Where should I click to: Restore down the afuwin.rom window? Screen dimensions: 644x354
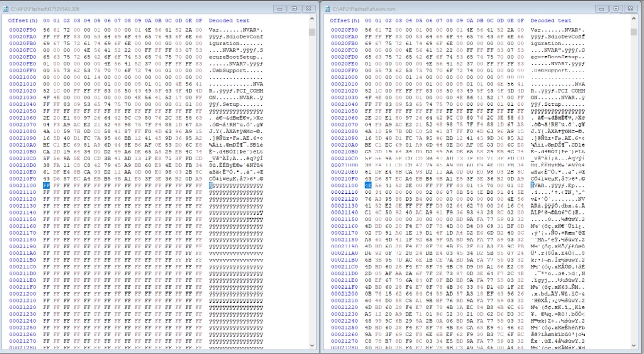pyautogui.click(x=616, y=8)
